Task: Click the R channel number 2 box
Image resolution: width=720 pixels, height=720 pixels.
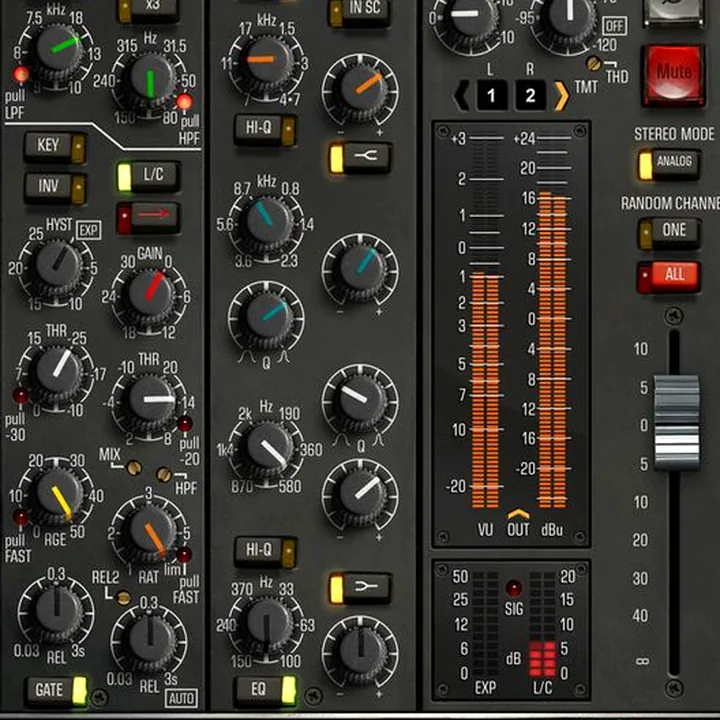Action: 530,96
